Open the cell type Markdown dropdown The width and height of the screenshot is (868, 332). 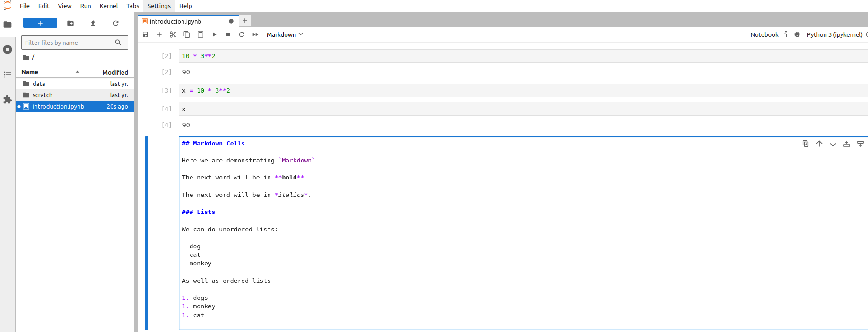click(x=285, y=34)
